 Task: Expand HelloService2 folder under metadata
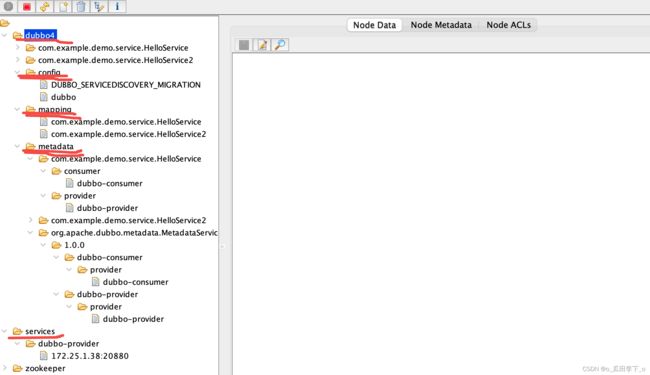pos(30,220)
